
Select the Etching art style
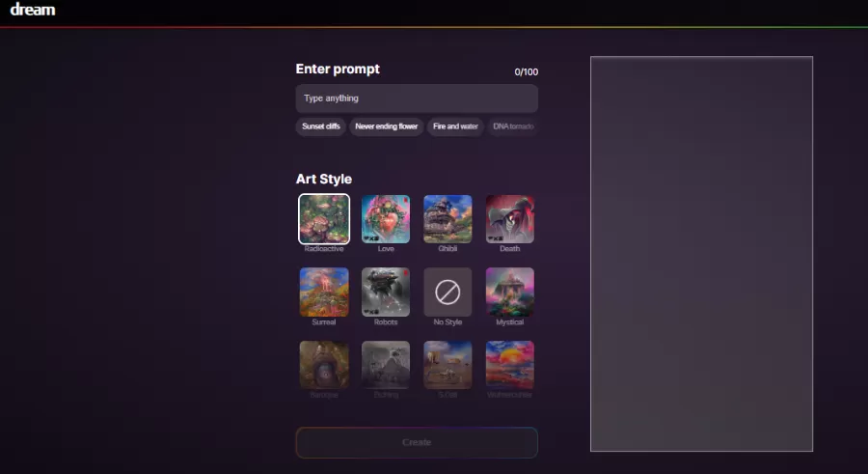386,365
